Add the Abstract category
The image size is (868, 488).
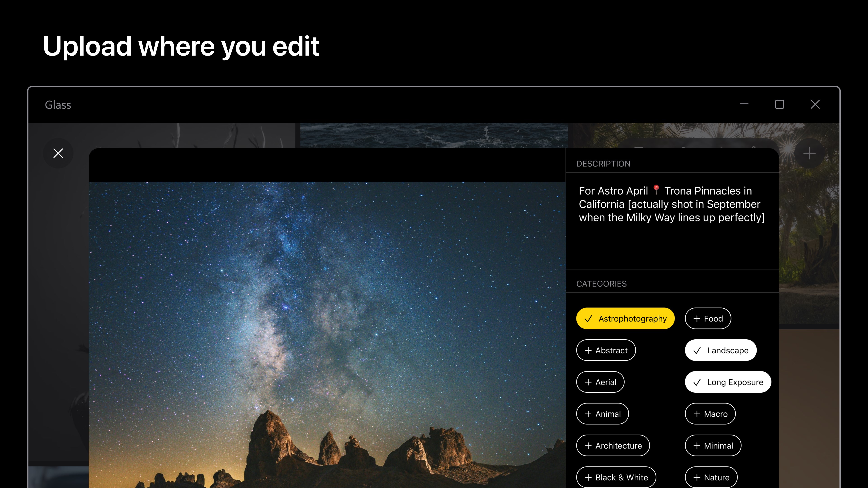pos(606,350)
